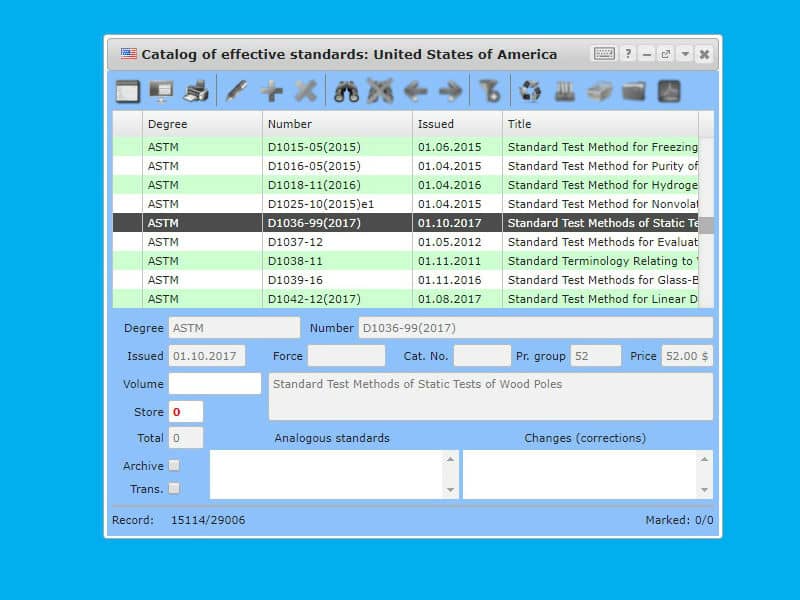Select the row numbered D1039-16
The image size is (800, 600).
406,280
